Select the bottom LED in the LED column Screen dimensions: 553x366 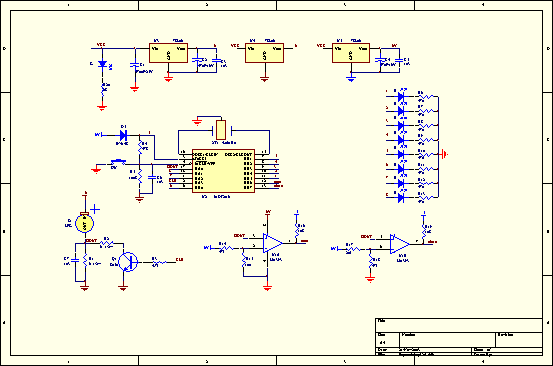click(401, 198)
